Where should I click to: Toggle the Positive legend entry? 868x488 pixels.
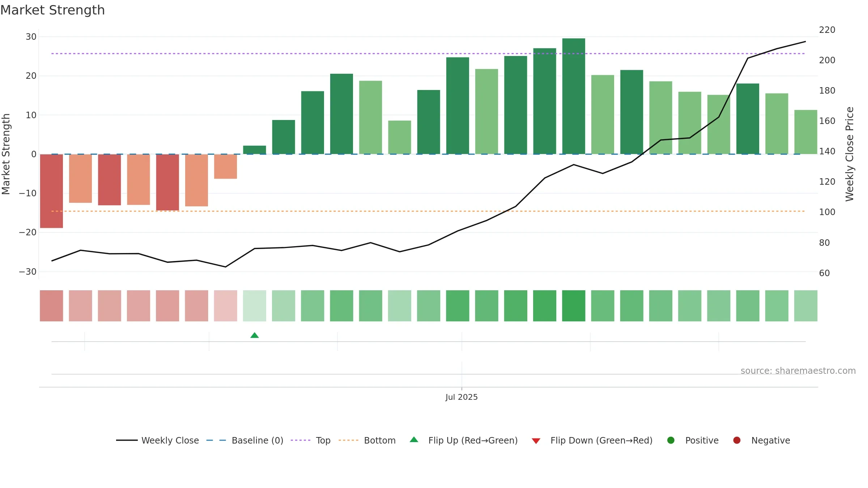[693, 440]
